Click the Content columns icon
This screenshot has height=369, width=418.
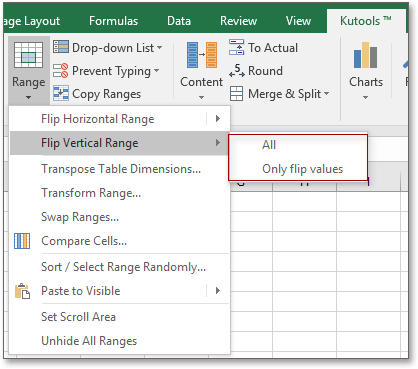click(x=202, y=55)
